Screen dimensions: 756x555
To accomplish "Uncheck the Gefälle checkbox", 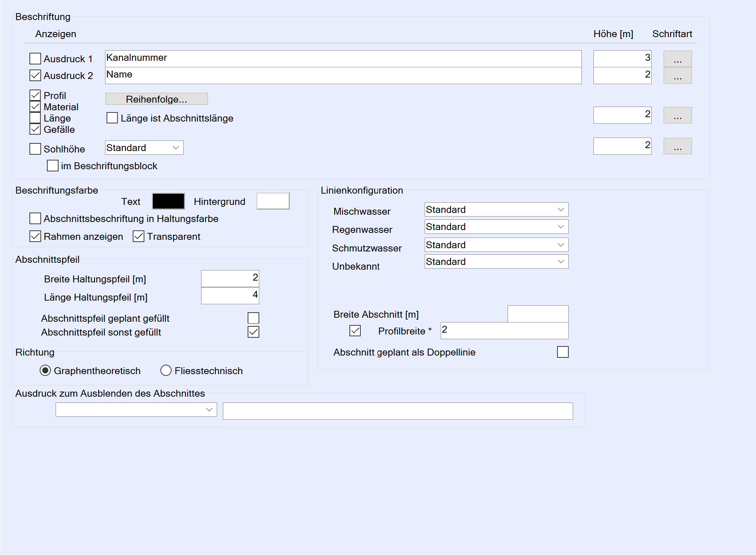I will [x=35, y=129].
